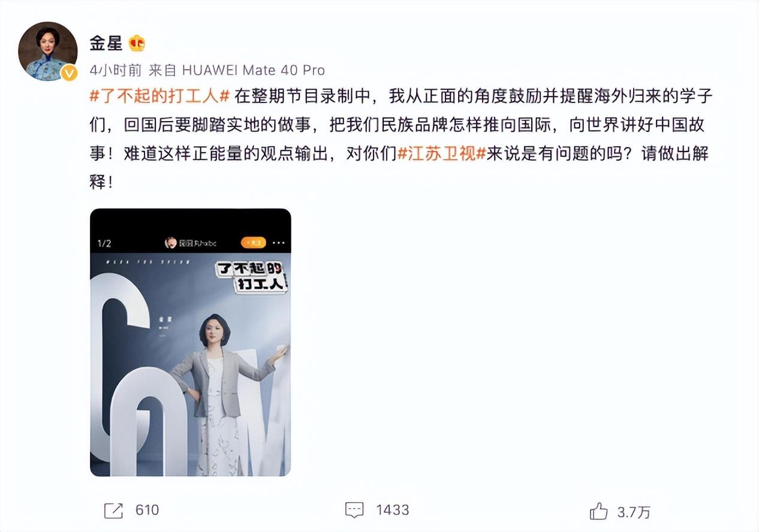The height and width of the screenshot is (532, 759).
Task: Click the repost share icon
Action: tap(113, 510)
